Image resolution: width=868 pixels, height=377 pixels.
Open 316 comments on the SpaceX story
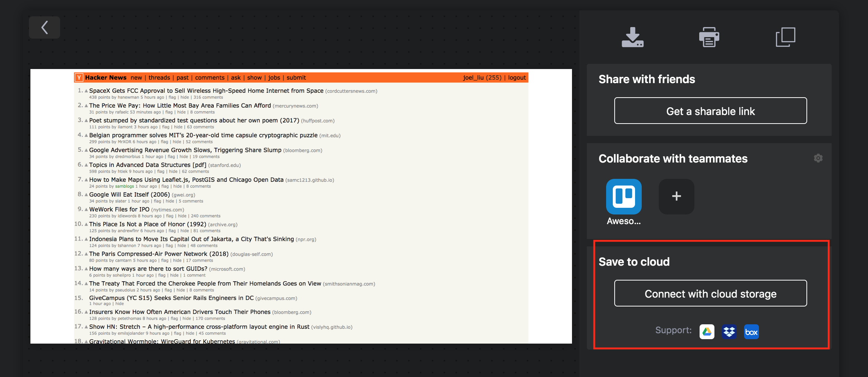tap(208, 97)
